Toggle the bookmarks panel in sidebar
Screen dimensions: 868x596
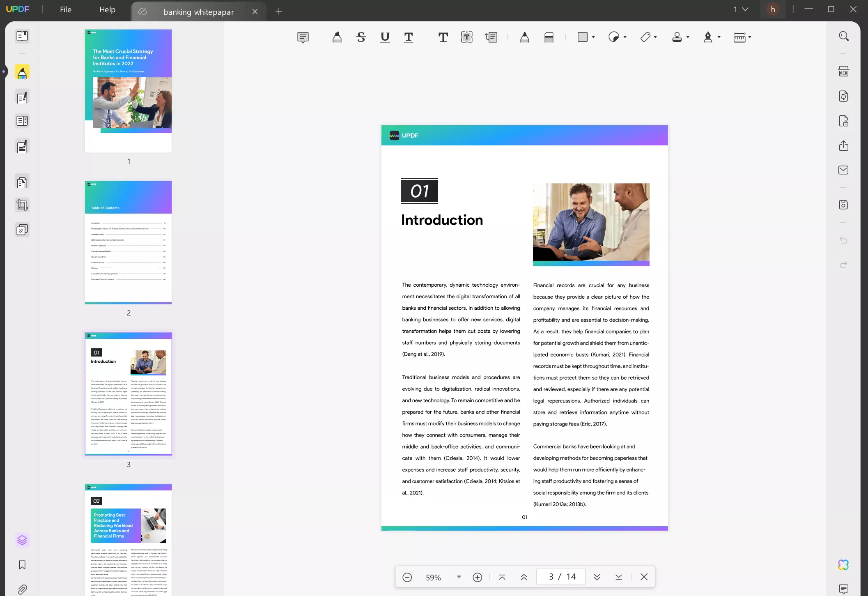(x=22, y=565)
